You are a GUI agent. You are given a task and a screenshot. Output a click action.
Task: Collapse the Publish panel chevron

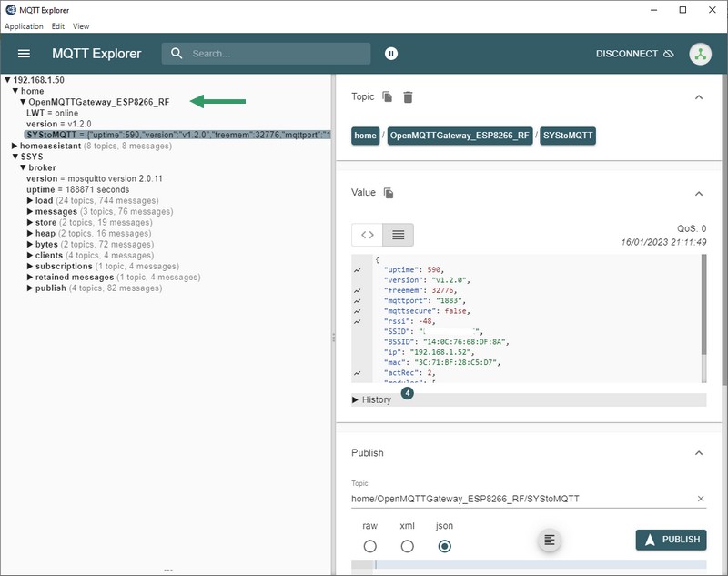(x=699, y=452)
